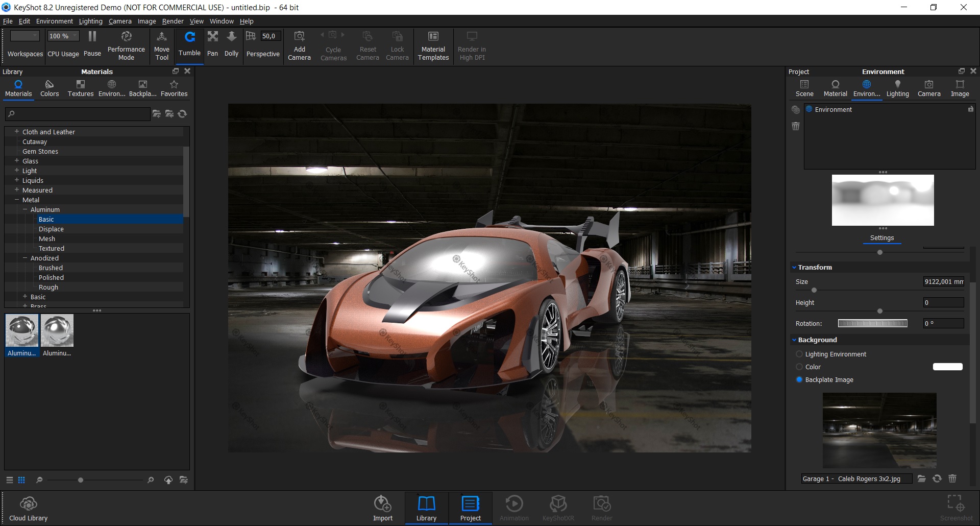Reload the backplate image
This screenshot has height=526, width=980.
(937, 479)
